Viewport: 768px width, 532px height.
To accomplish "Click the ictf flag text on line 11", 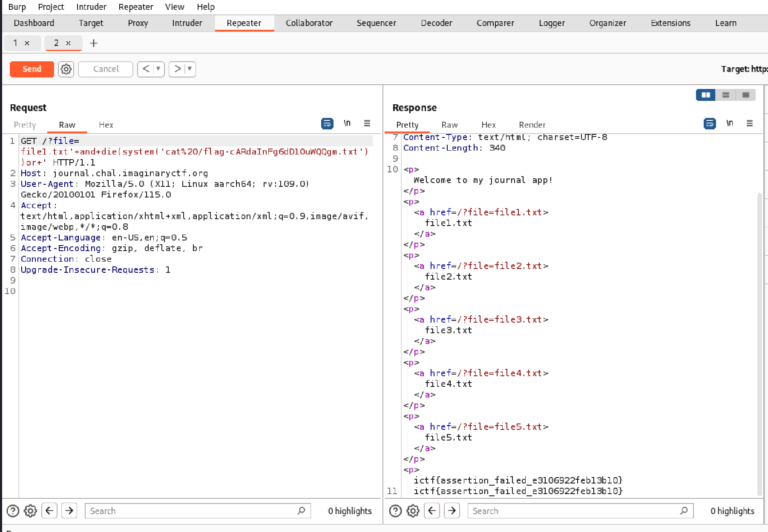I will (x=518, y=491).
